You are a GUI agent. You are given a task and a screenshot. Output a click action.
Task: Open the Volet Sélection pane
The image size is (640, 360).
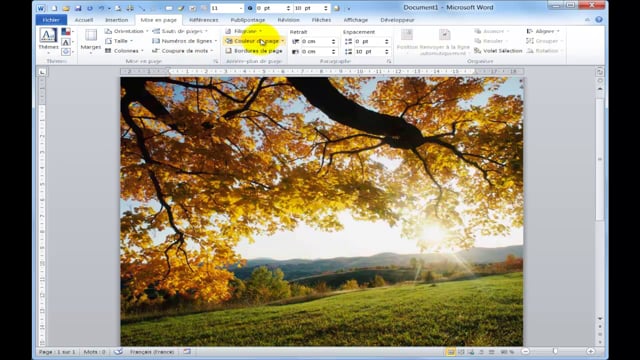(498, 51)
